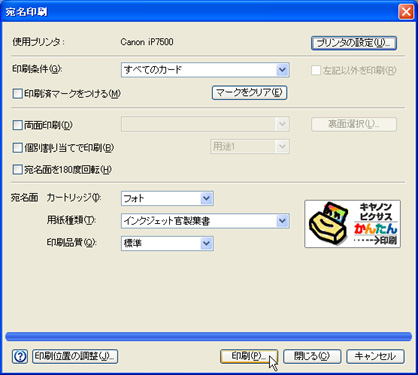Click the キャンセル button
The width and height of the screenshot is (418, 375).
tap(375, 356)
